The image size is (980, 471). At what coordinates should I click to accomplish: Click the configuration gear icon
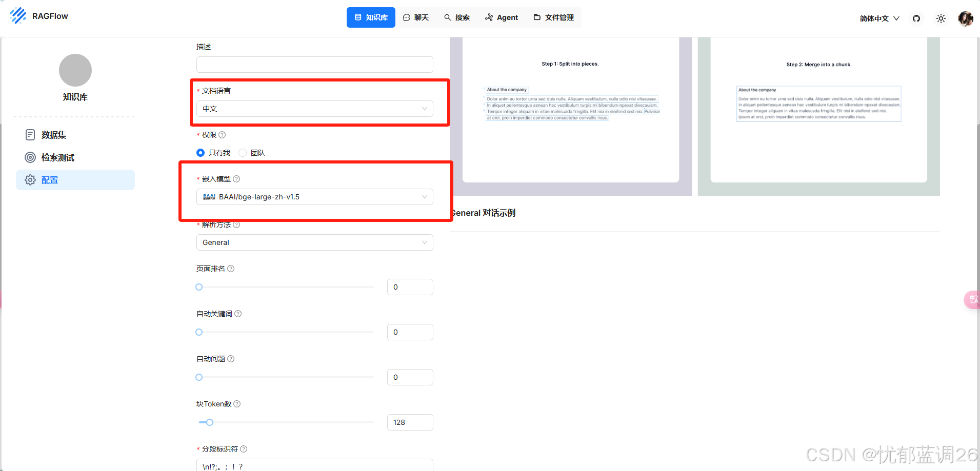(x=30, y=180)
